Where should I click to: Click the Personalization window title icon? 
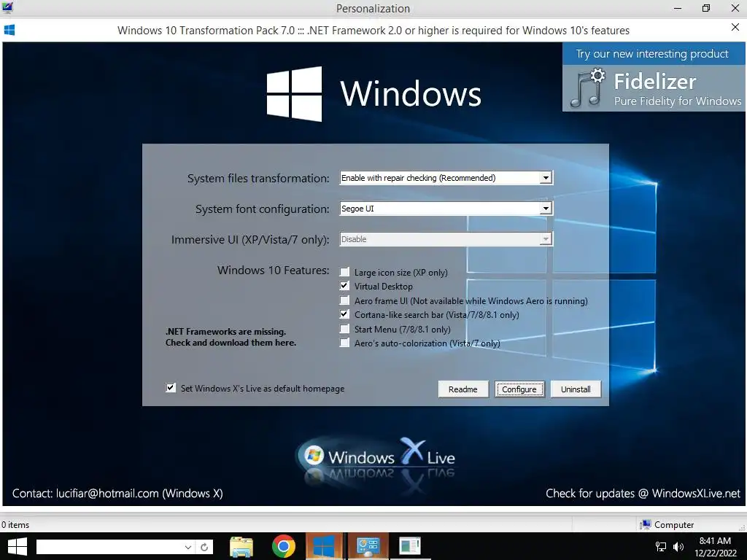7,7
